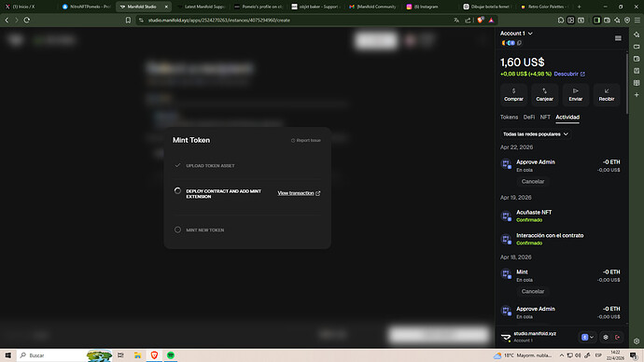Open Brave Shields panel
Image resolution: width=644 pixels, height=362 pixels.
coord(481,21)
